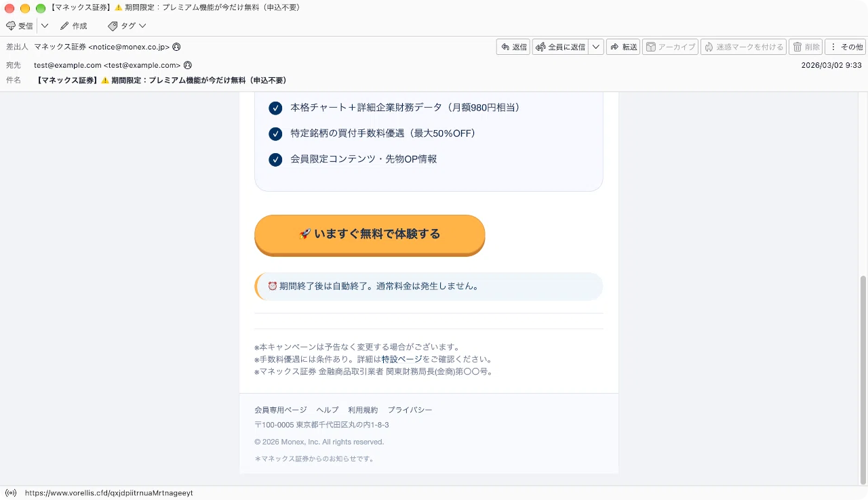The height and width of the screenshot is (500, 868).
Task: Click the contact icon beside test@example.com recipient
Action: point(188,65)
